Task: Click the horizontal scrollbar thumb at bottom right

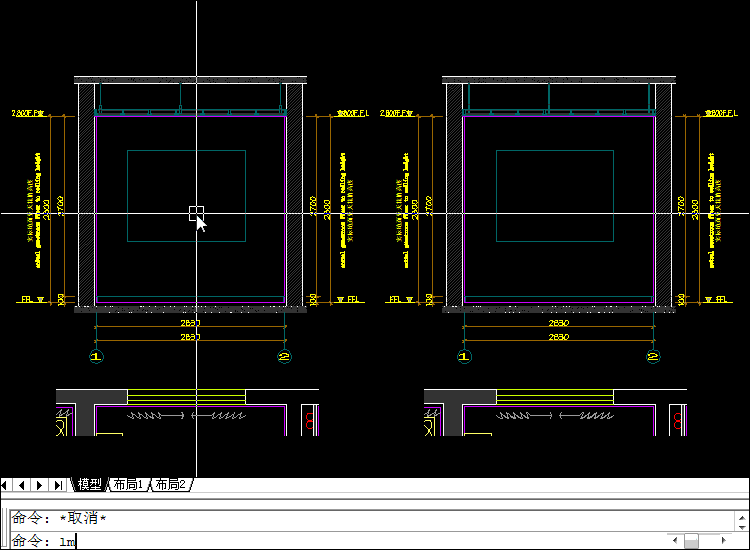Action: tap(691, 541)
